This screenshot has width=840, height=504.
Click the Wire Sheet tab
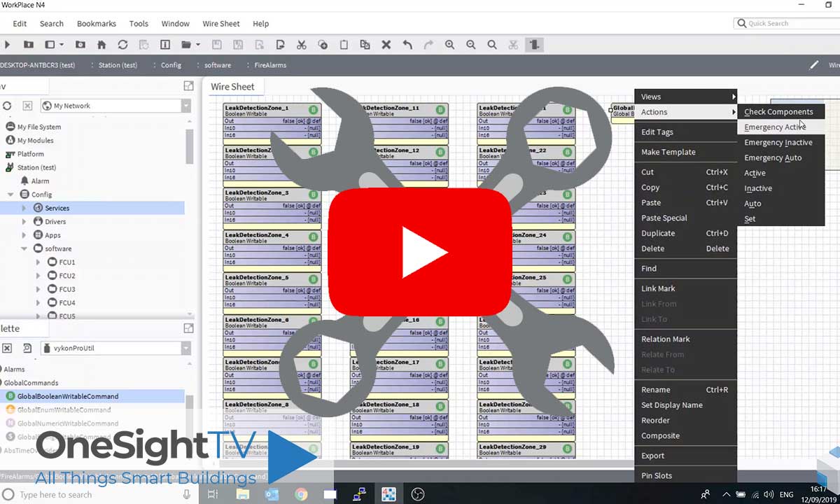[233, 87]
